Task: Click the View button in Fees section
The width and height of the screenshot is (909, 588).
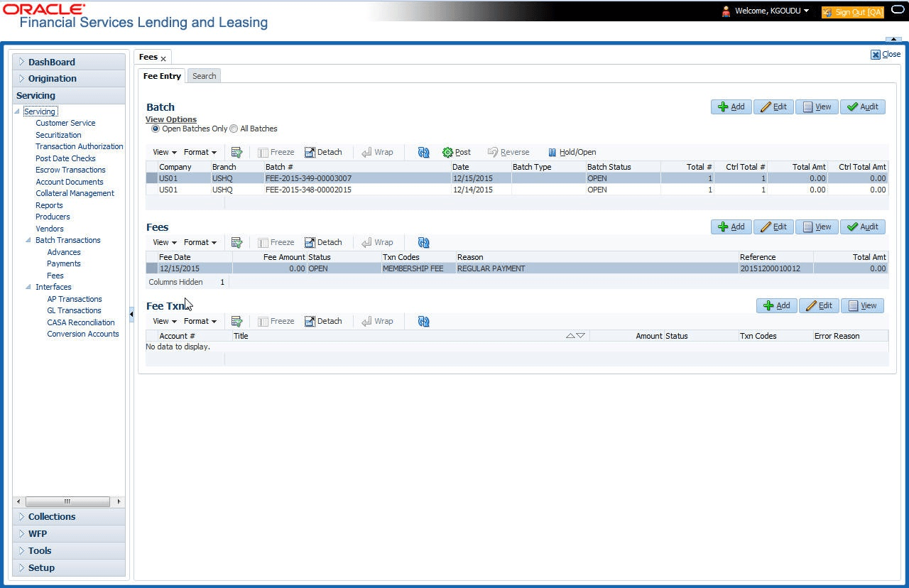Action: (817, 227)
